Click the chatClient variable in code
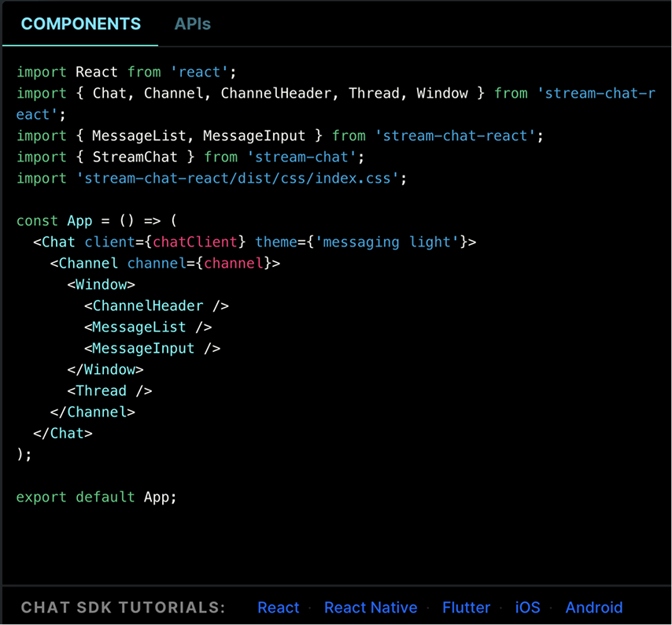 point(195,242)
